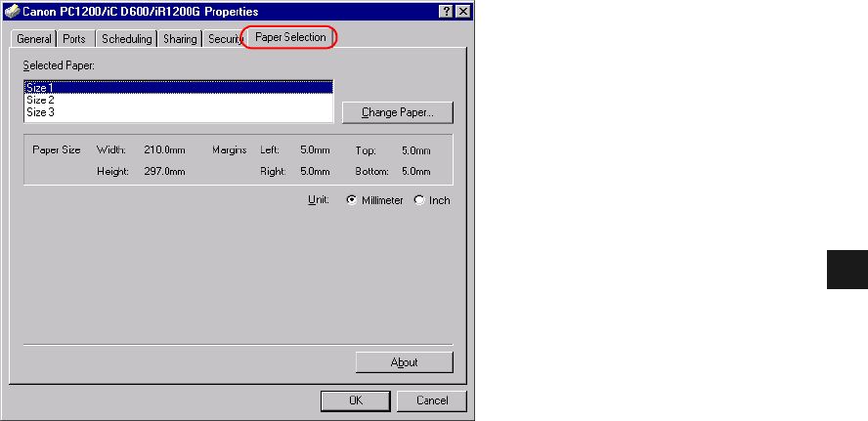Click the Bottom margin 5.0mm value
This screenshot has width=868, height=421.
415,172
